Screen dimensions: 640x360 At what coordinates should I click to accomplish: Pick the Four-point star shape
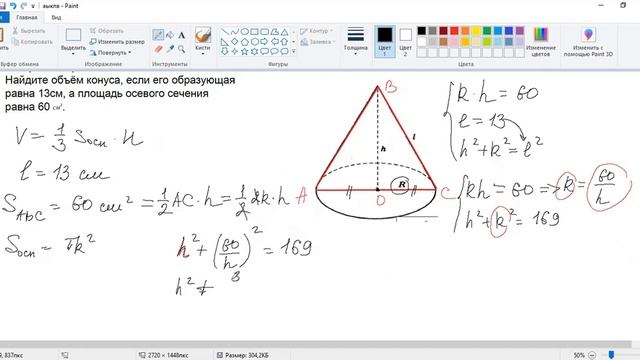(x=235, y=51)
